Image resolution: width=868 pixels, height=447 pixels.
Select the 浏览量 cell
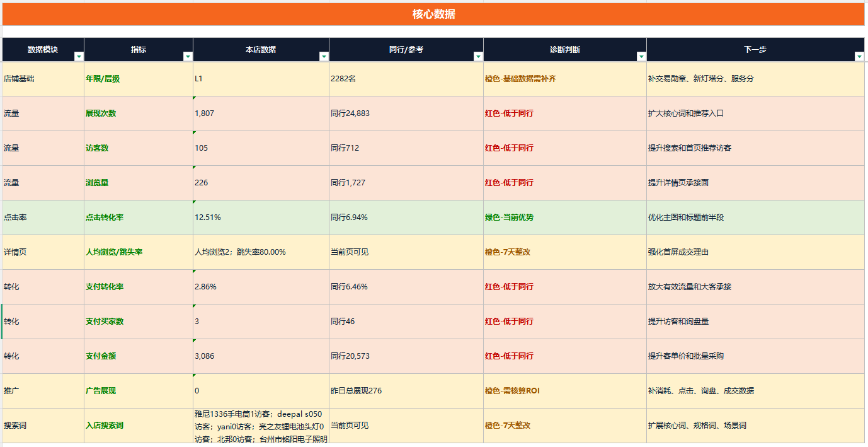(139, 183)
